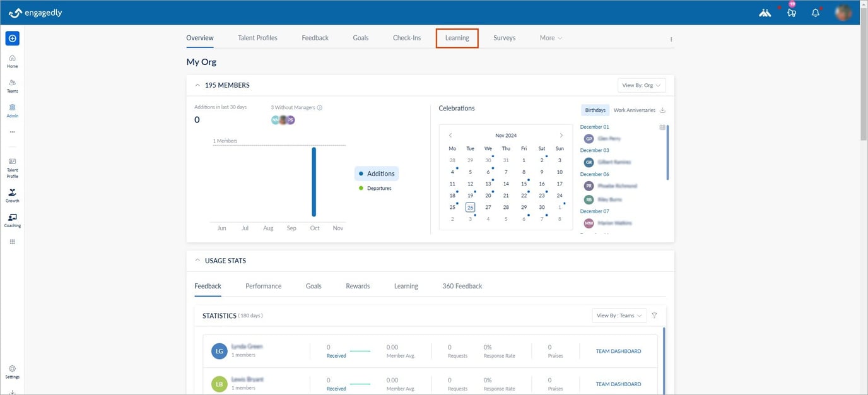
Task: Switch celebrations to Work Anniversaries
Action: [x=634, y=110]
